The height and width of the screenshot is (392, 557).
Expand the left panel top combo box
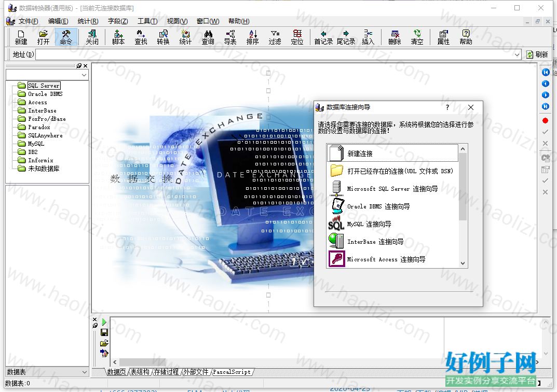point(84,75)
